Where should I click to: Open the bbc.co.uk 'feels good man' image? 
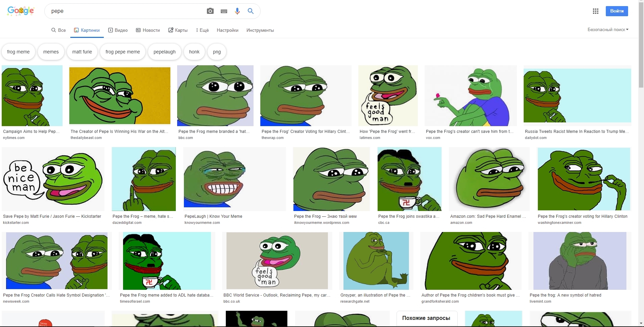[x=277, y=261]
